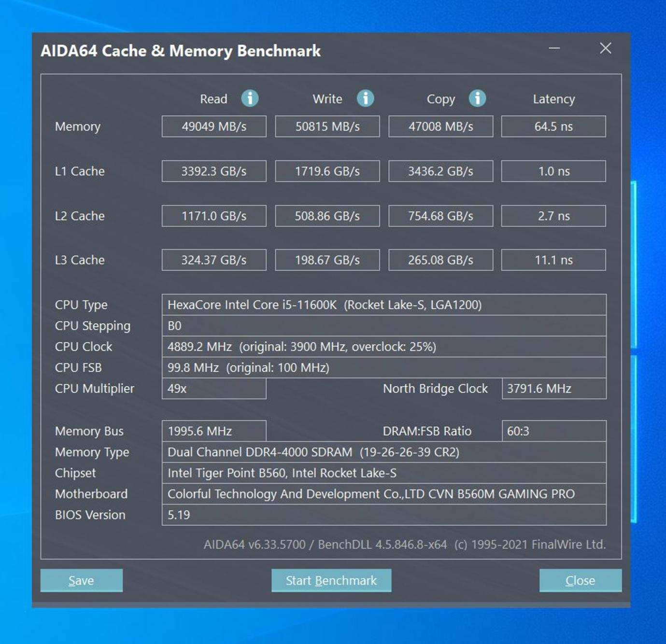Click the Memory Type field DDR4-4000 SDRAM
This screenshot has width=666, height=644.
click(x=384, y=452)
